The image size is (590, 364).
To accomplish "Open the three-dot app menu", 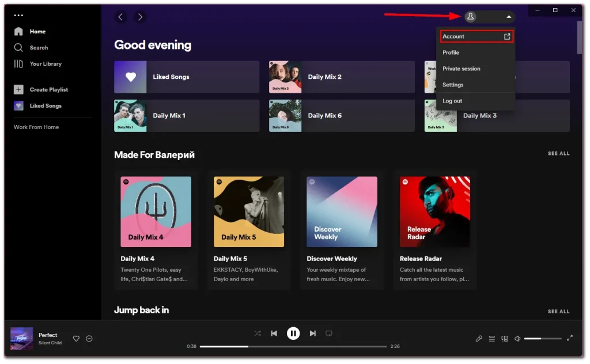I will pos(18,16).
